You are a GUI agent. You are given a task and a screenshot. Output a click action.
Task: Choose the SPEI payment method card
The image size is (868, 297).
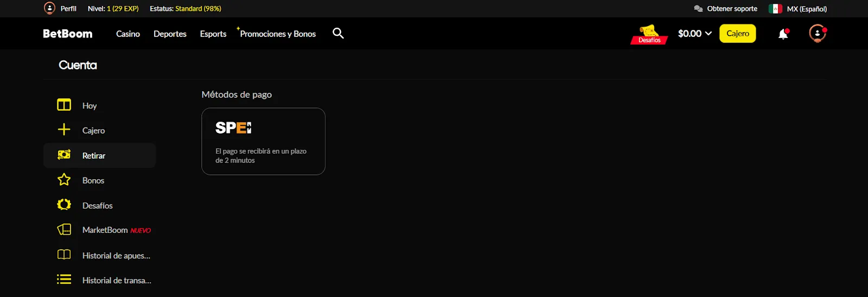point(263,141)
